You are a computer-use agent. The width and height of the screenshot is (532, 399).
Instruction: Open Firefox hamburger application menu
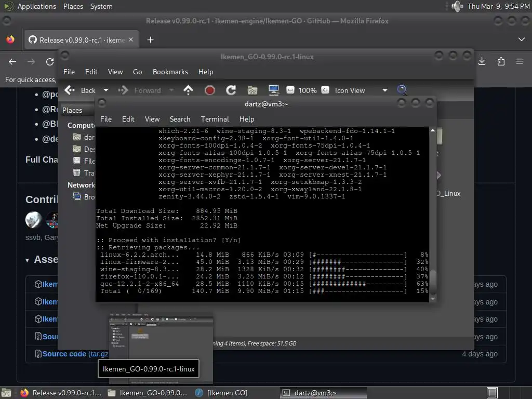coord(520,61)
